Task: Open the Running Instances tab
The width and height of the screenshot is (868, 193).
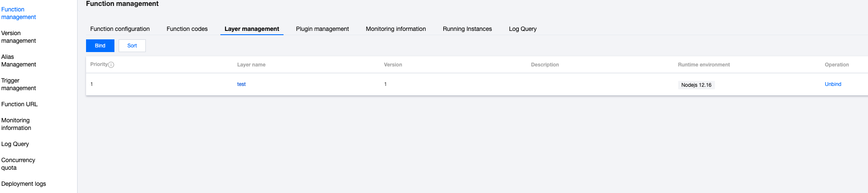Action: [467, 29]
